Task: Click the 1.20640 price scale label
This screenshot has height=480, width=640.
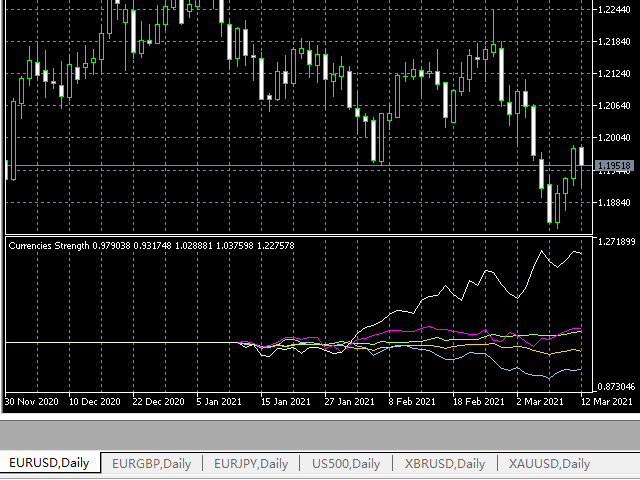Action: [x=612, y=105]
